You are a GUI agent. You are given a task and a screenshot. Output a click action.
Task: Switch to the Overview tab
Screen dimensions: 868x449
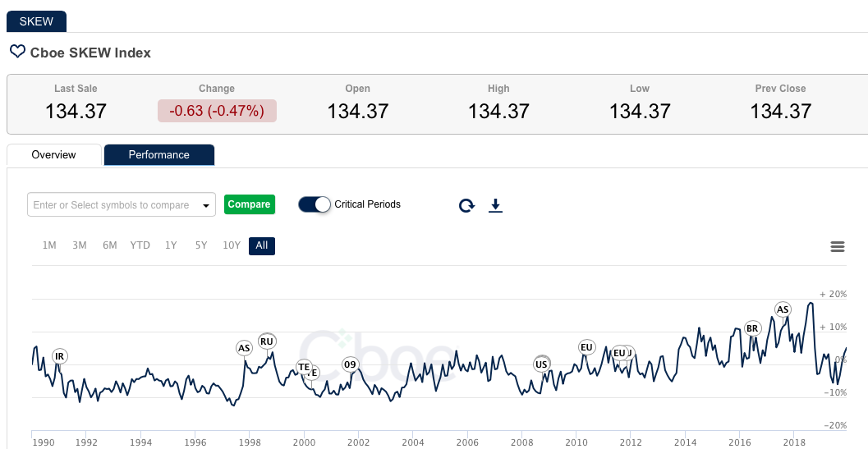[x=53, y=154]
